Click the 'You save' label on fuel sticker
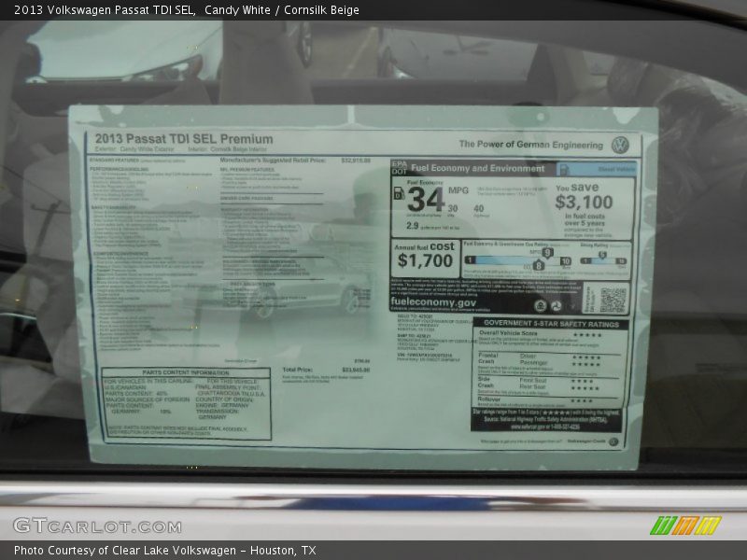The width and height of the screenshot is (747, 560). pos(577,188)
